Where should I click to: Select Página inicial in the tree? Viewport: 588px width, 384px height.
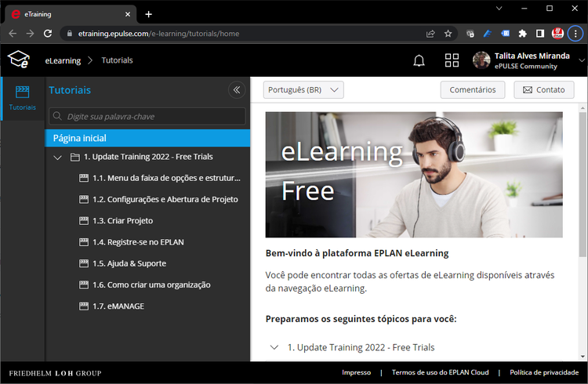coord(147,138)
